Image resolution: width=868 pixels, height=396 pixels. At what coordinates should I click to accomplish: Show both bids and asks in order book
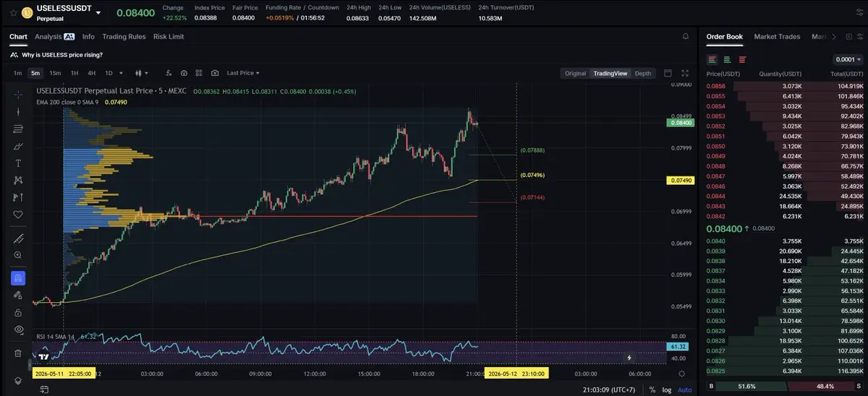point(712,59)
